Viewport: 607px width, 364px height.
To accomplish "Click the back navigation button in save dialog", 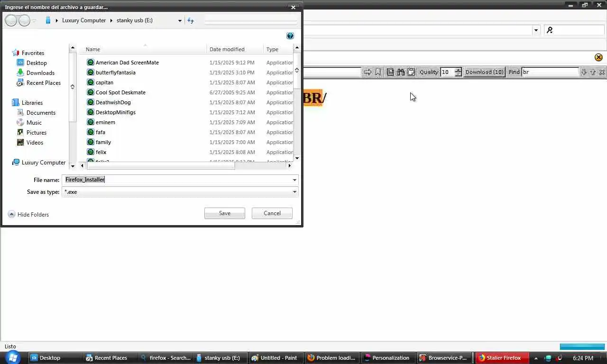I will [x=11, y=20].
